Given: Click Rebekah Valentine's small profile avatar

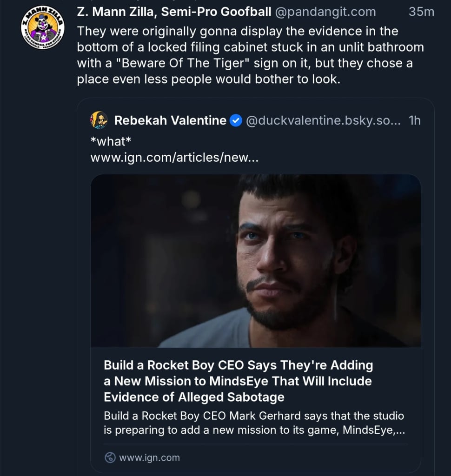Looking at the screenshot, I should pos(99,121).
